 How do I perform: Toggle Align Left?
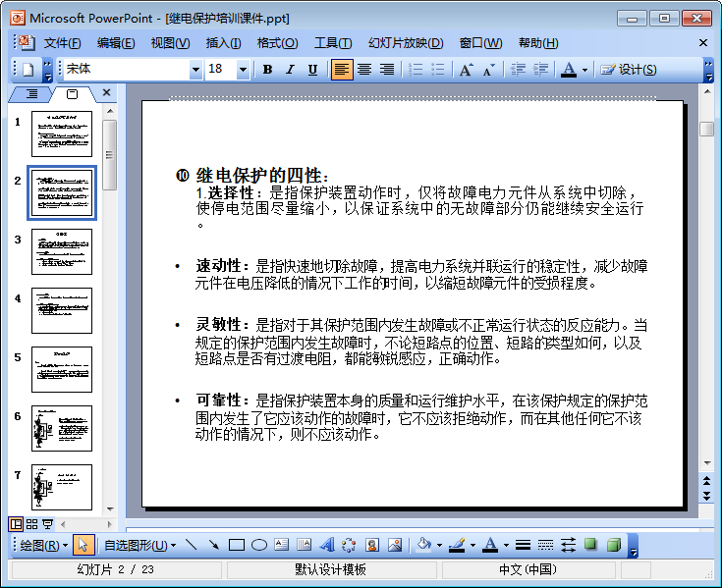point(342,70)
